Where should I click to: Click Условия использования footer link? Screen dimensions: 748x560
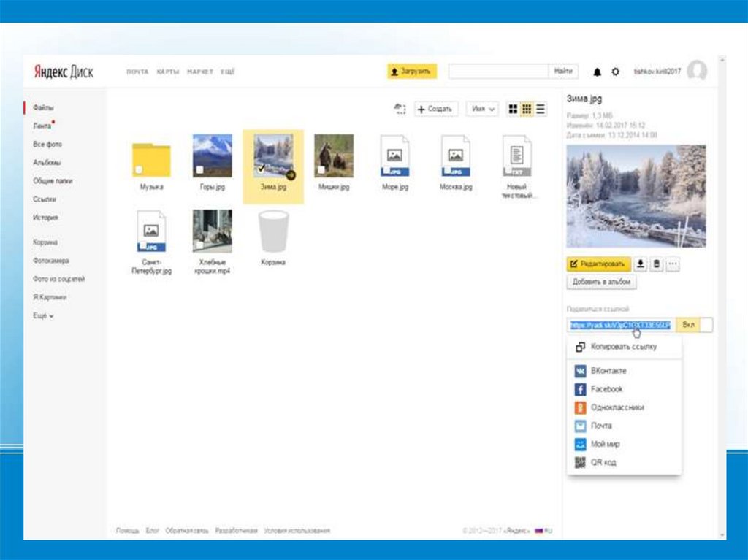tap(297, 530)
